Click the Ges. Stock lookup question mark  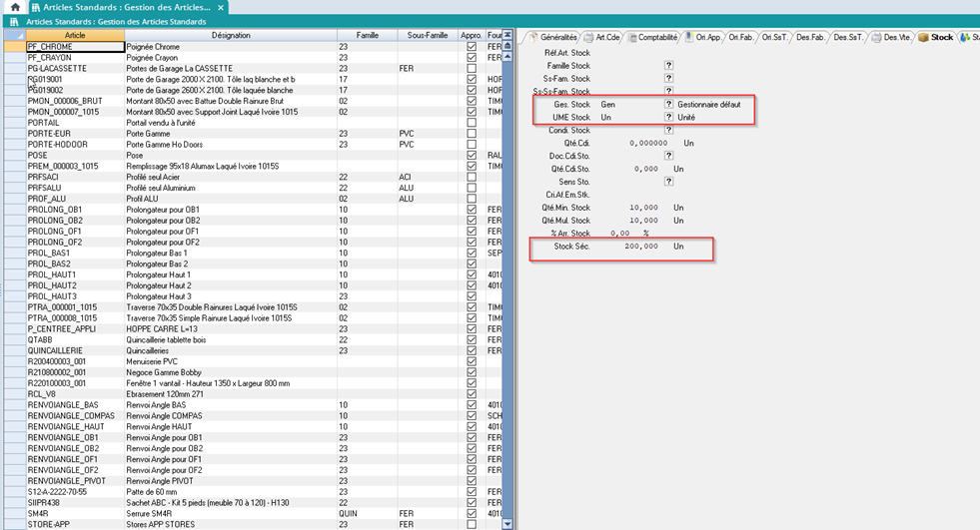669,104
